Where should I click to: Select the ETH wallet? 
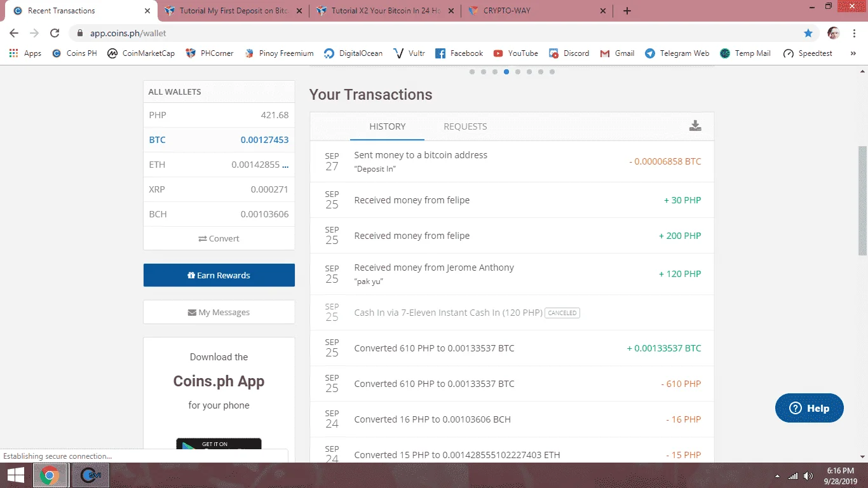(x=219, y=165)
